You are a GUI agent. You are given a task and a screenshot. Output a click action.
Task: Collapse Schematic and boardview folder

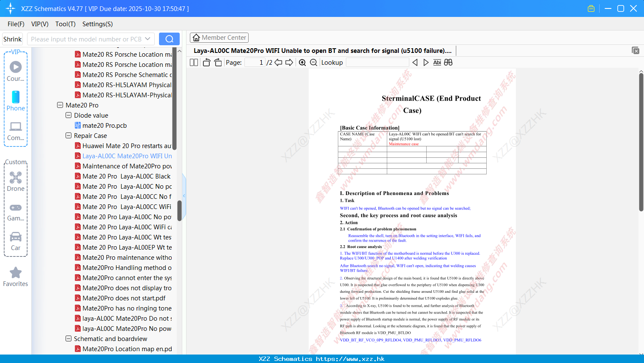click(69, 338)
